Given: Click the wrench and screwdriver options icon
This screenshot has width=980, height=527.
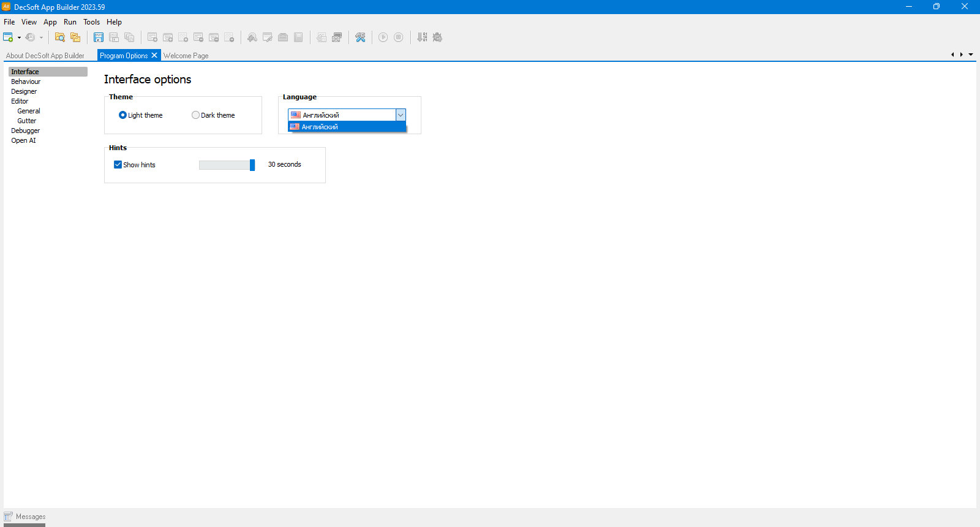Looking at the screenshot, I should pos(360,37).
